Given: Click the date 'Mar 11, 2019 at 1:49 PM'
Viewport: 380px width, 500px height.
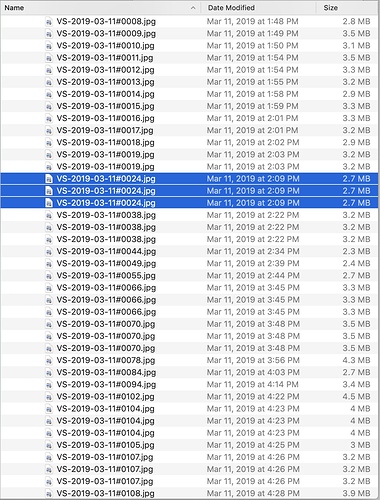Looking at the screenshot, I should [252, 34].
